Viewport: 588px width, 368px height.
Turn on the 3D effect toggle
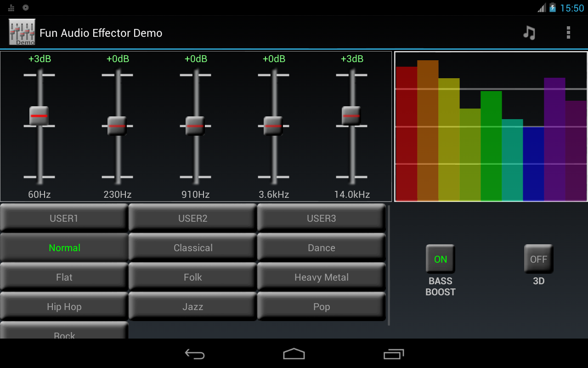(538, 259)
